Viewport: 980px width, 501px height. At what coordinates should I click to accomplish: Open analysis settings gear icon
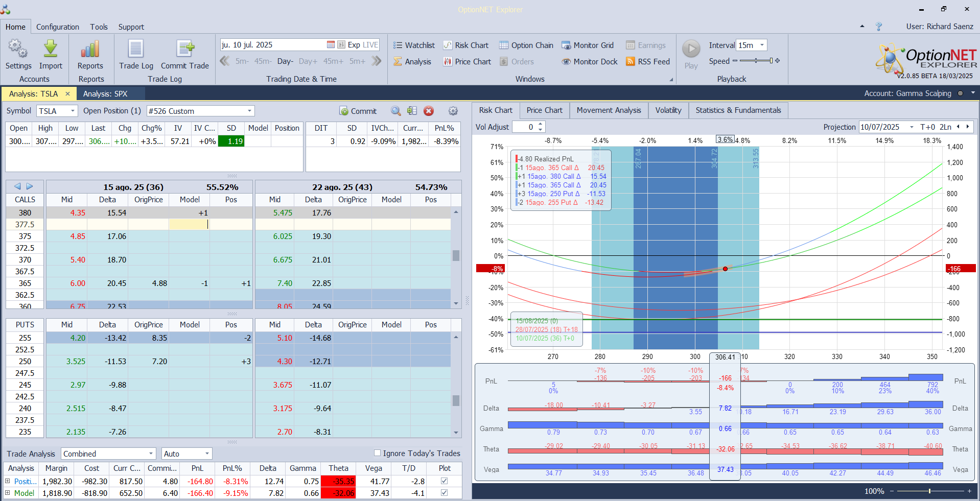click(x=453, y=111)
